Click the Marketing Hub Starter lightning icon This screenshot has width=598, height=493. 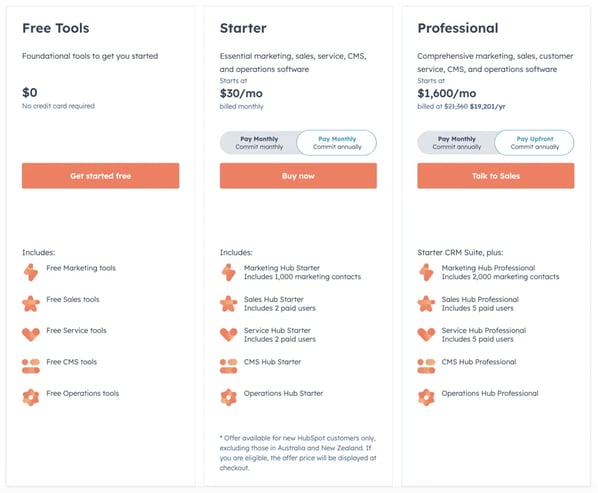pyautogui.click(x=228, y=272)
